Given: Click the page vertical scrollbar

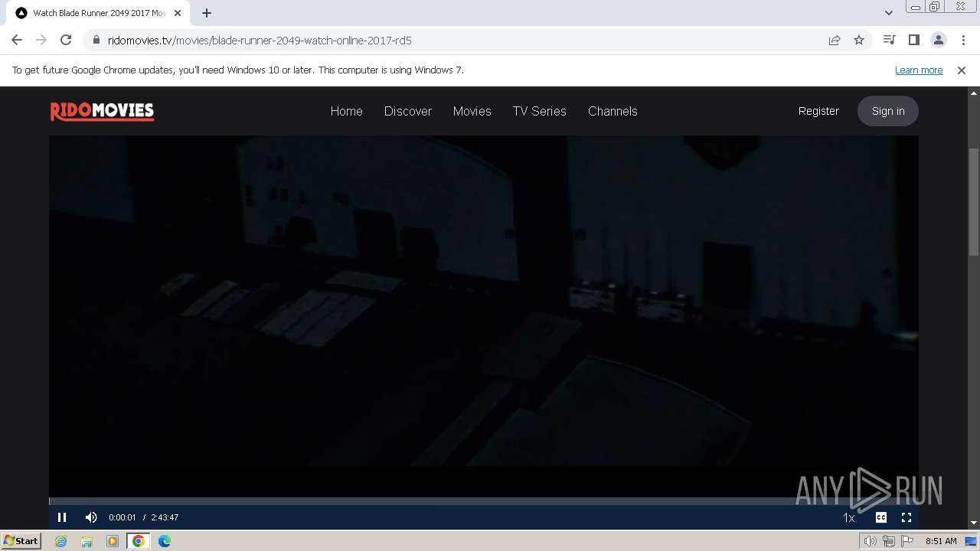Looking at the screenshot, I should pos(974,202).
